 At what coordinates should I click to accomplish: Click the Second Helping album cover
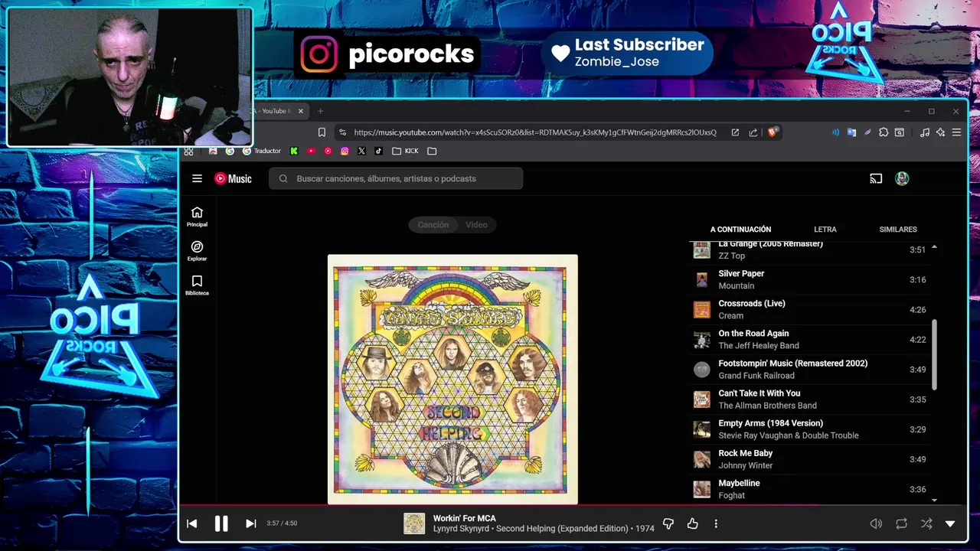[x=452, y=379]
